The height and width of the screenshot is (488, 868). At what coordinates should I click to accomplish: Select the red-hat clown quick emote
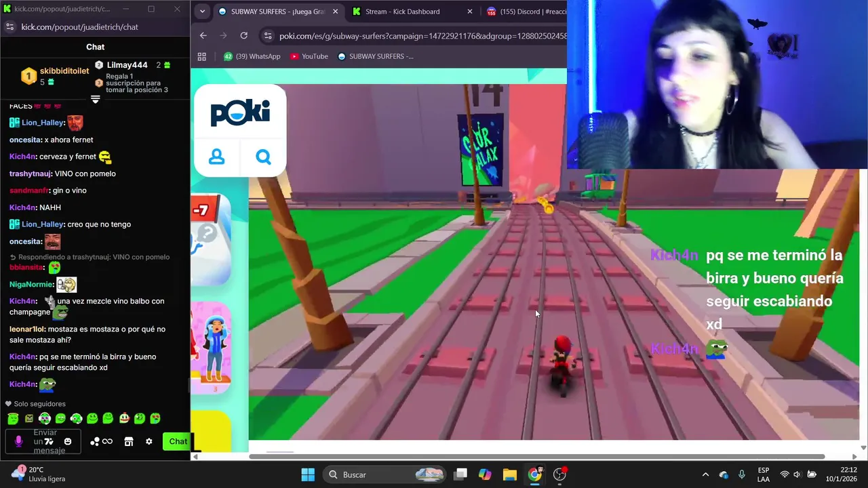[124, 419]
